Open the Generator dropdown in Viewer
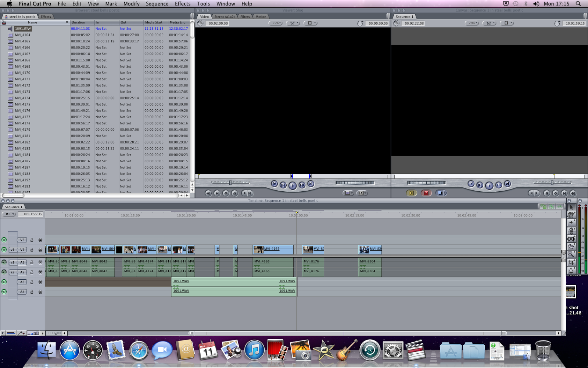Image resolution: width=588 pixels, height=368 pixels. click(362, 193)
